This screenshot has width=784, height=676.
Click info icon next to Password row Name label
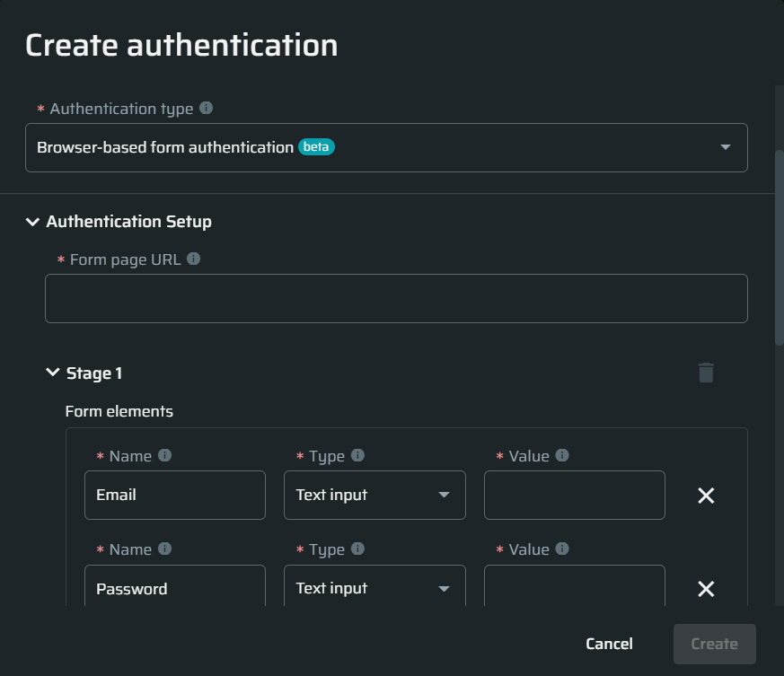164,549
